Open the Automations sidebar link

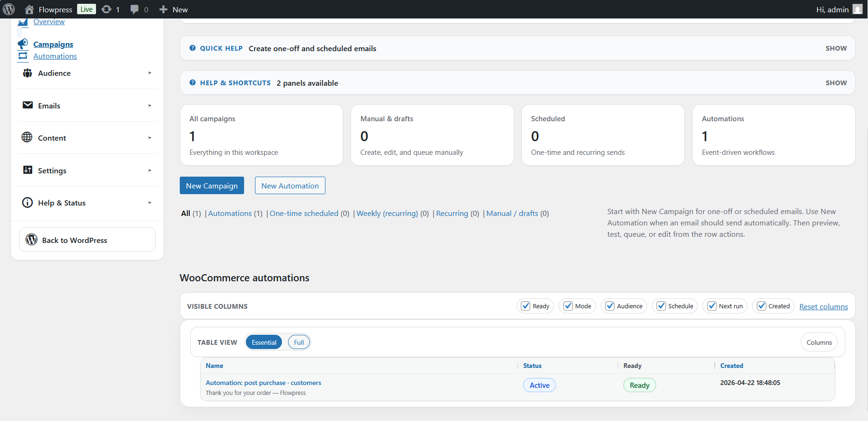(x=55, y=56)
